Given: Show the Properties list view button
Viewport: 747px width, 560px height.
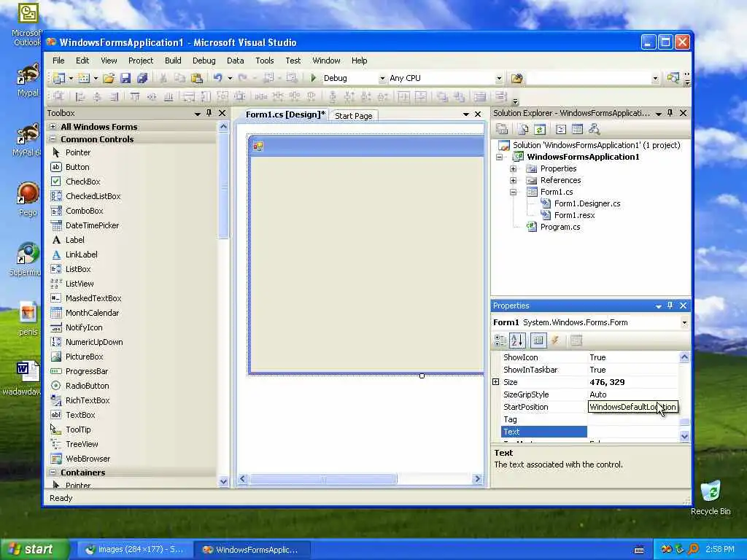Looking at the screenshot, I should [x=538, y=341].
